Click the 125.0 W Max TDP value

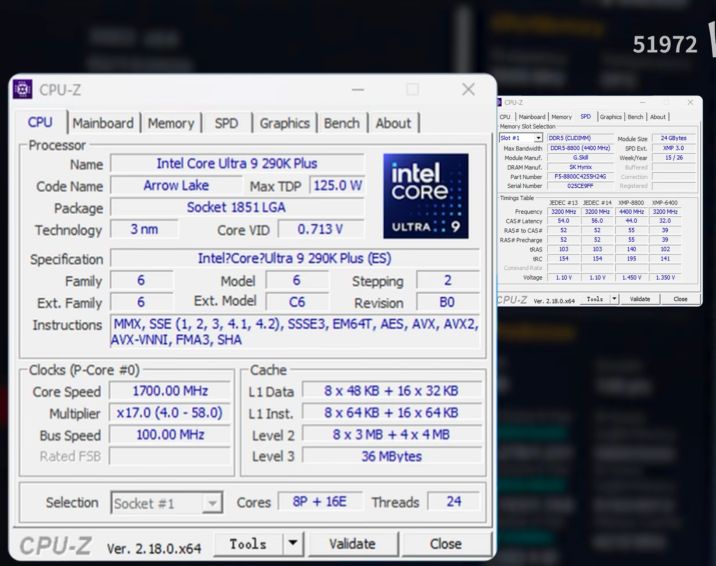click(337, 185)
